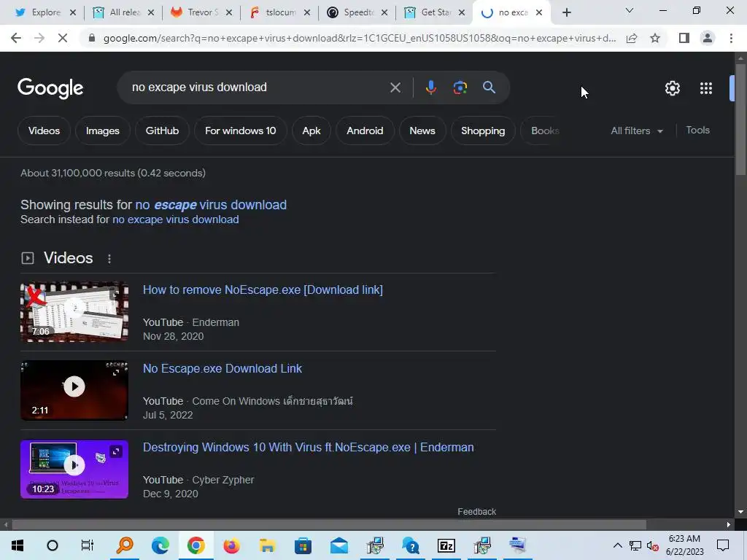Viewport: 747px width, 560px height.
Task: Click the address bar URL
Action: coord(359,38)
